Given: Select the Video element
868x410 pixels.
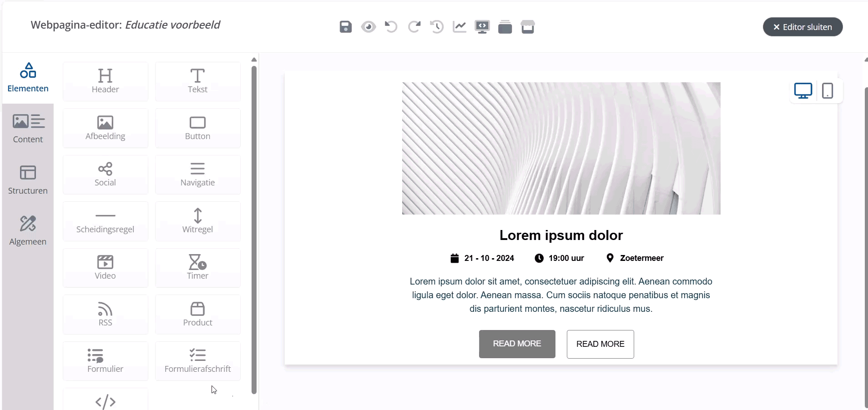Looking at the screenshot, I should 105,268.
